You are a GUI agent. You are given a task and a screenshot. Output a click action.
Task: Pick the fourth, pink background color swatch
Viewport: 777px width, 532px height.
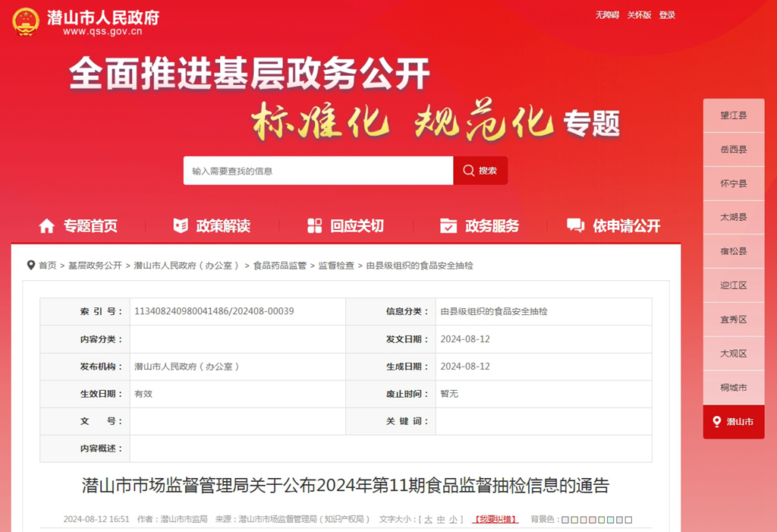pyautogui.click(x=592, y=520)
